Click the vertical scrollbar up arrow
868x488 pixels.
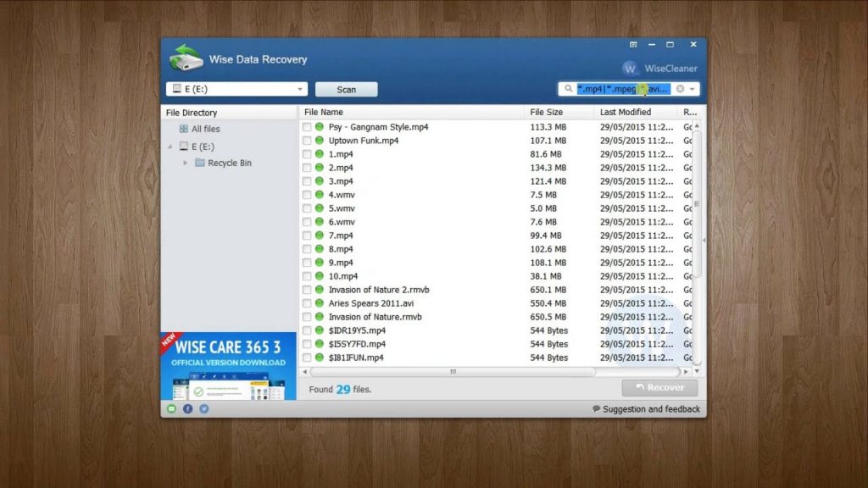click(x=697, y=126)
